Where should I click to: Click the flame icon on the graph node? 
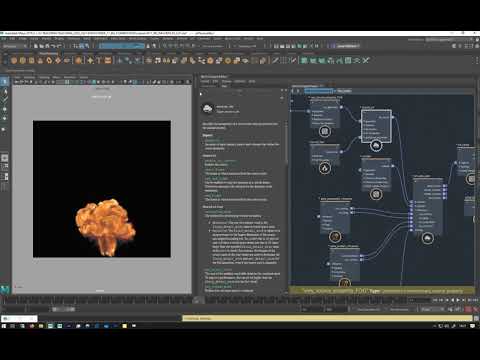tap(324, 168)
